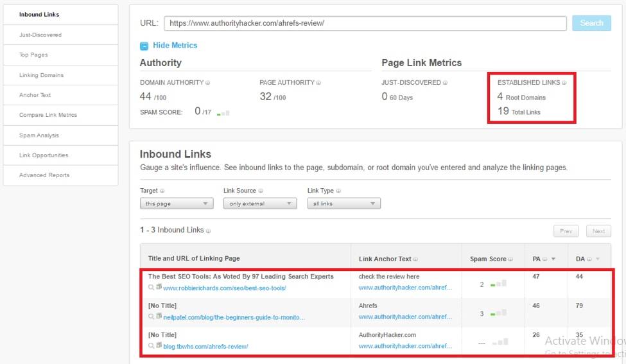This screenshot has width=626, height=364.
Task: Click the spam score bar for blog.tbwhs row
Action: 500,342
